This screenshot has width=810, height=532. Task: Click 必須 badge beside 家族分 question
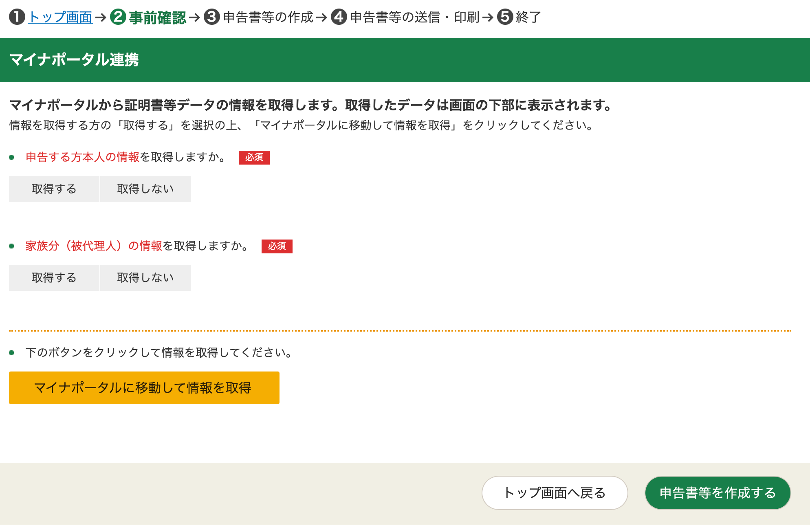[277, 246]
